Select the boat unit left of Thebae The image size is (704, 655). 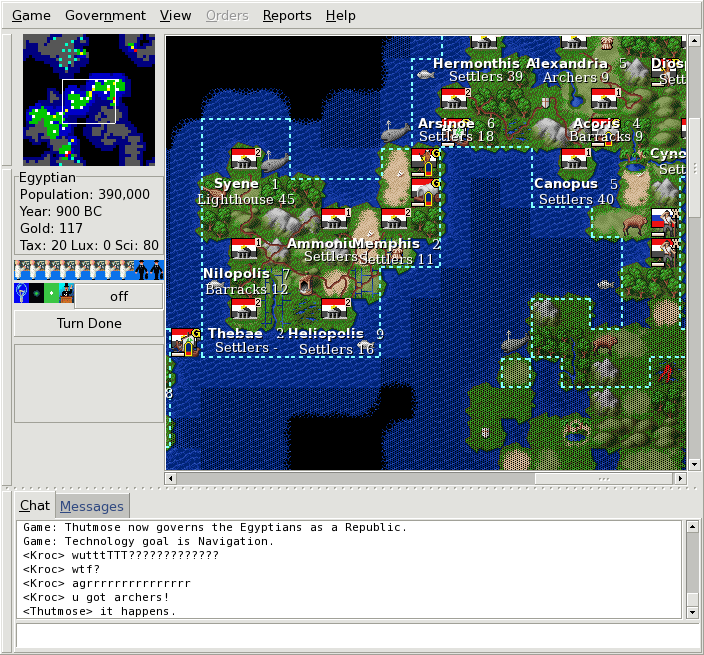[185, 342]
